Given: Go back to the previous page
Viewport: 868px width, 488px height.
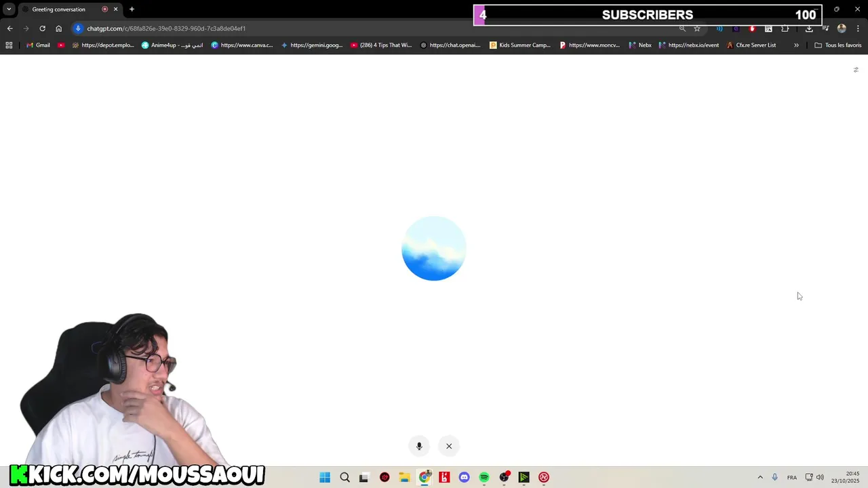Looking at the screenshot, I should coord(9,28).
